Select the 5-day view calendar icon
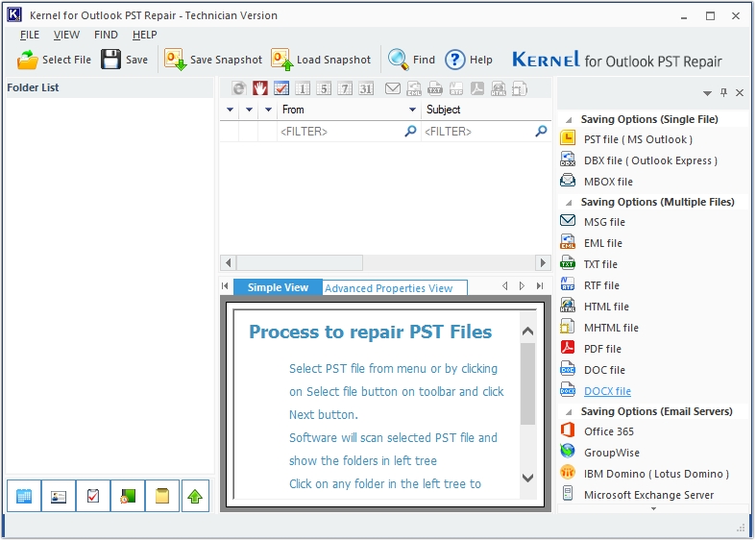The image size is (756, 541). pos(324,88)
